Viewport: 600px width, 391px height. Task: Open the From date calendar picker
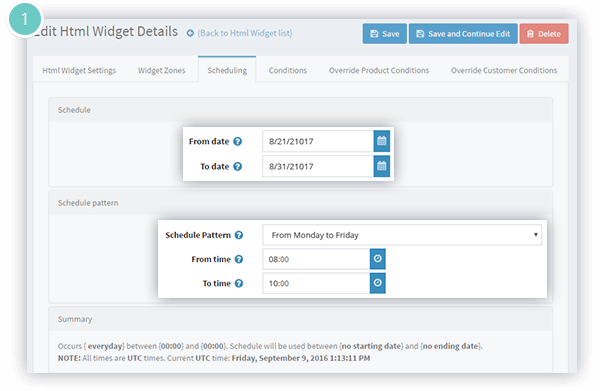point(382,141)
